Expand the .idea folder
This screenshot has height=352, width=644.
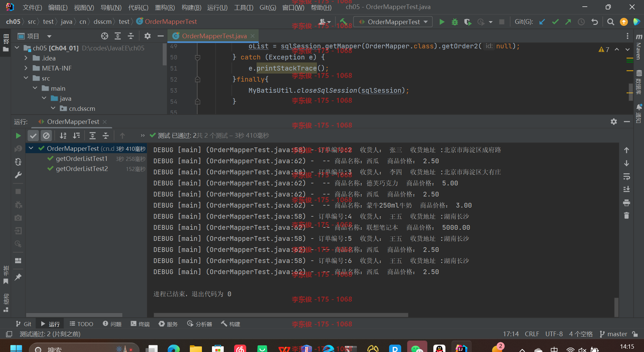[x=26, y=58]
